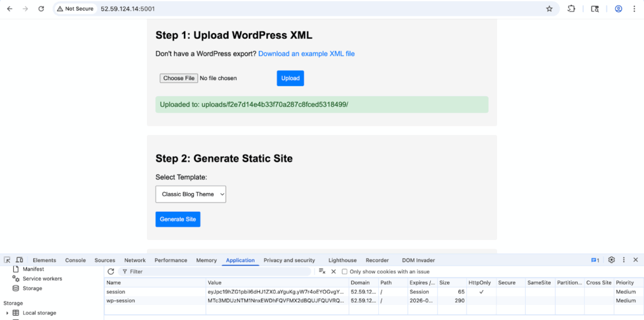Bookmark this page with the star icon
Screen dimensions: 644x320
pos(549,9)
